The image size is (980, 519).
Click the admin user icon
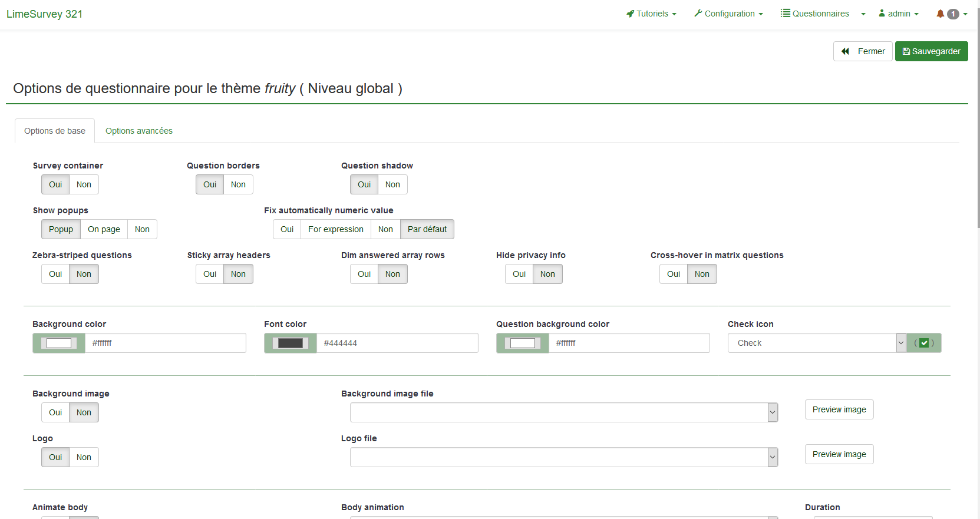(882, 13)
